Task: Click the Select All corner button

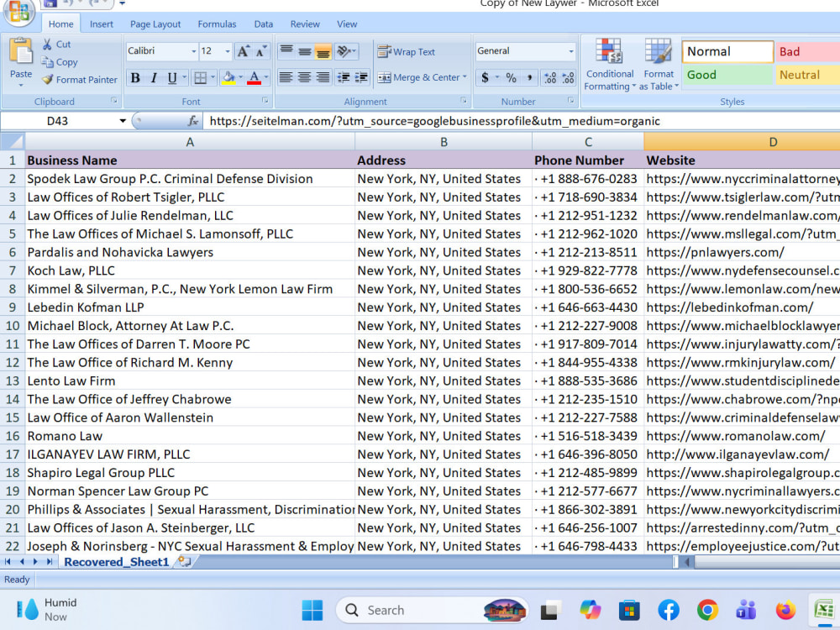Action: 13,141
